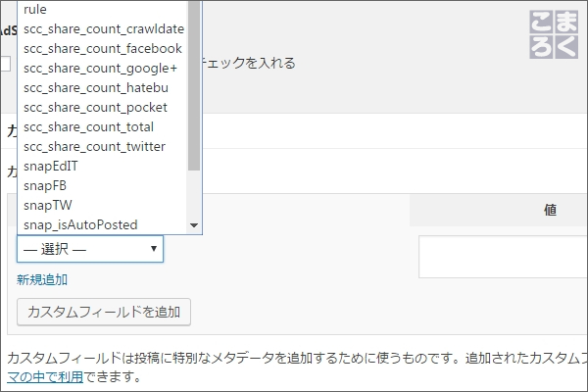Choose scc_share_count_google+ option
The width and height of the screenshot is (588, 392).
(x=102, y=69)
